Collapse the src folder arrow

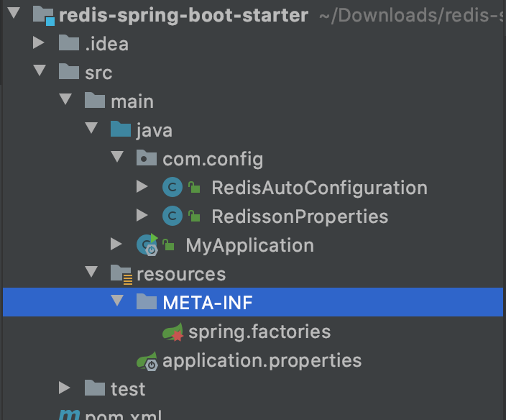click(x=40, y=70)
